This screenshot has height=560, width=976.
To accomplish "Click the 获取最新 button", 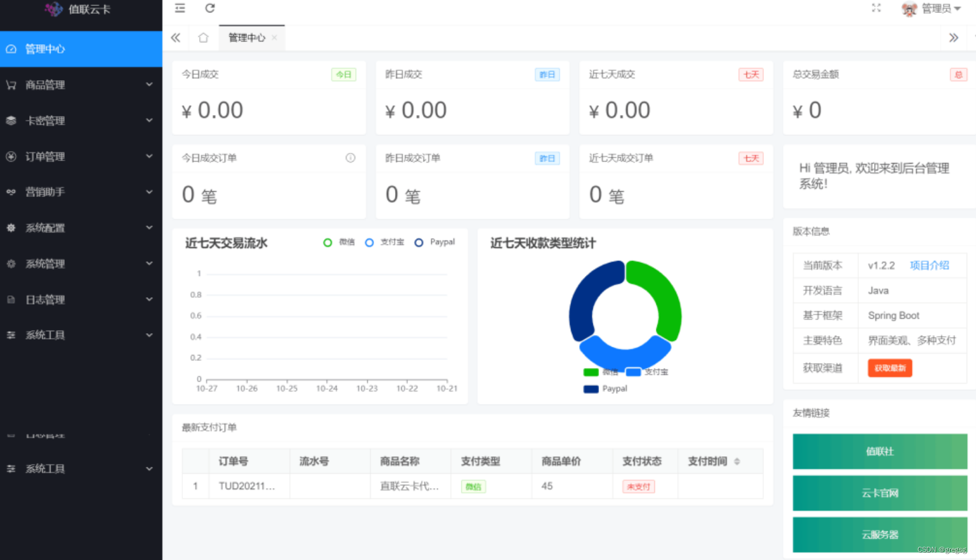I will click(890, 368).
